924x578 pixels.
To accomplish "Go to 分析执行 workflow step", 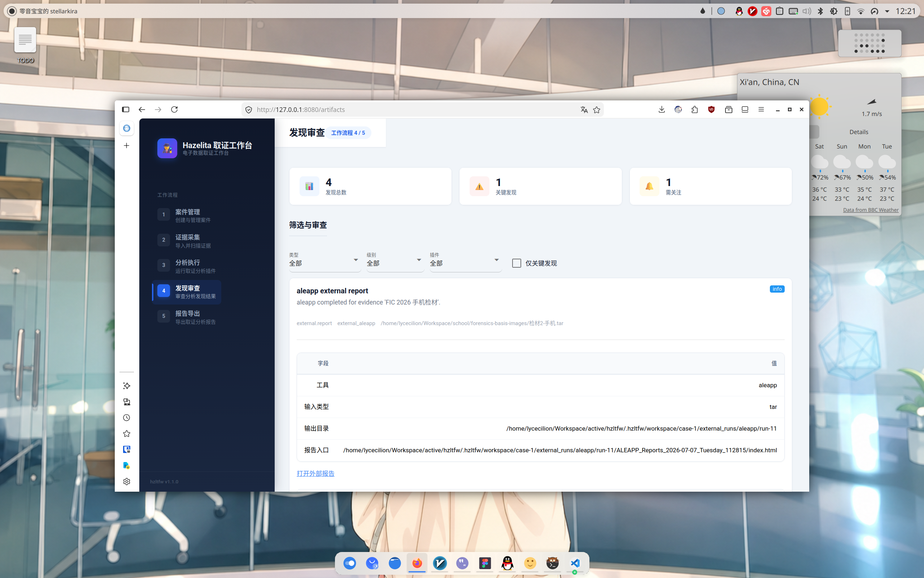I will pos(187,267).
